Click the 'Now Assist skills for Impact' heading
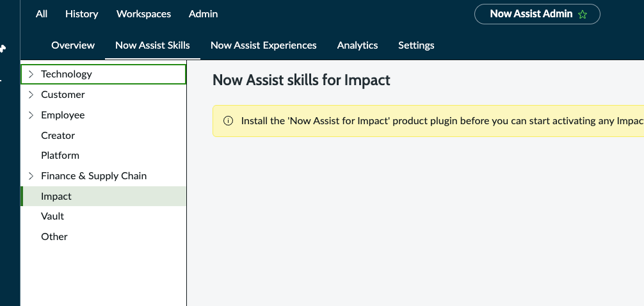 point(302,80)
